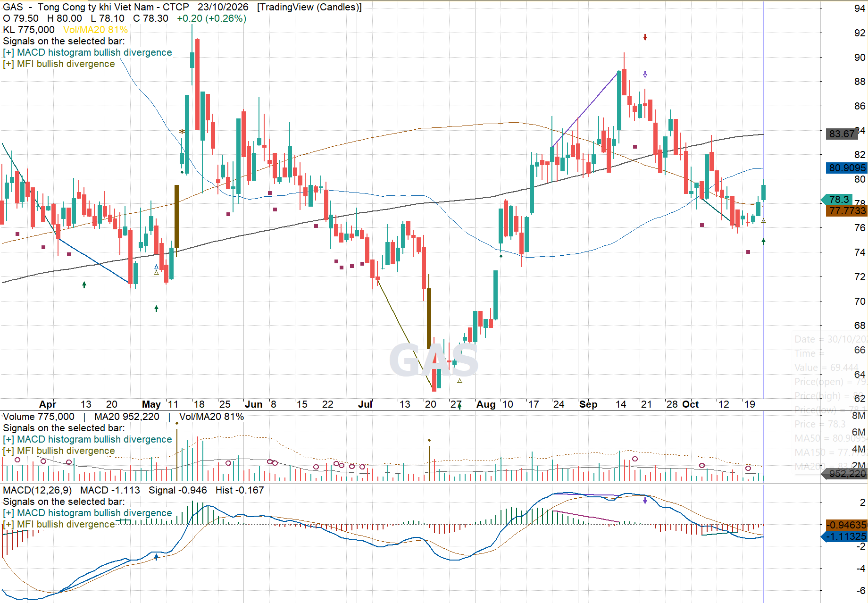868x603 pixels.
Task: Click the last volume circle marker in October
Action: point(748,468)
